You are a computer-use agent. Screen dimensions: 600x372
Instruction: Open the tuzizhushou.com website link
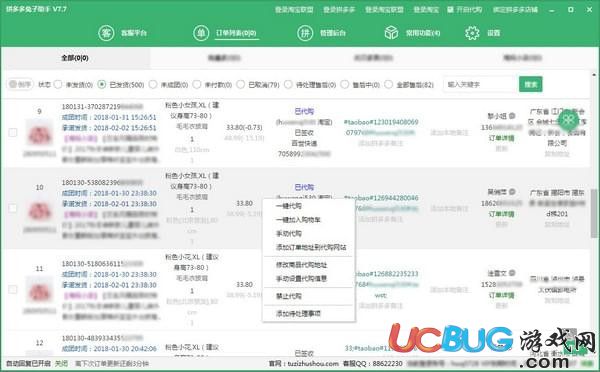313,363
